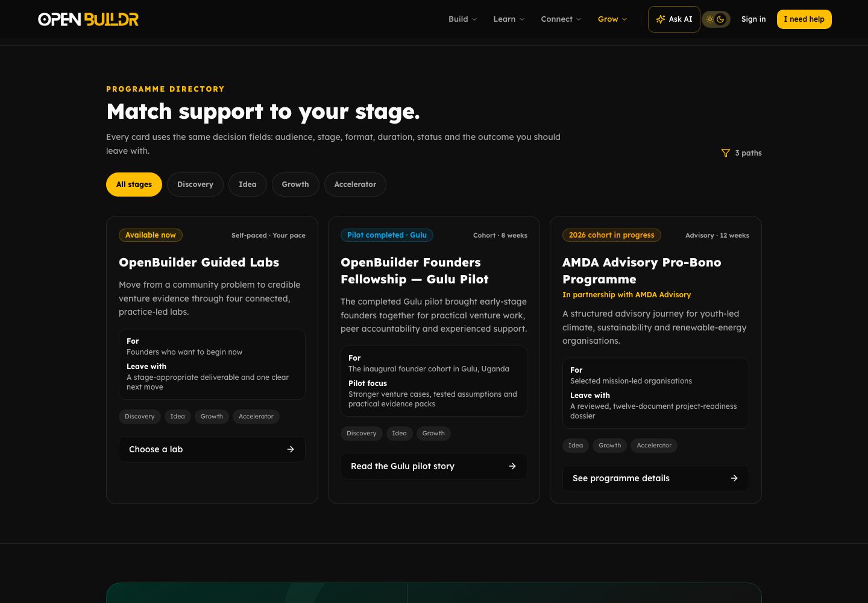
Task: Click the Choose a lab button
Action: point(212,449)
